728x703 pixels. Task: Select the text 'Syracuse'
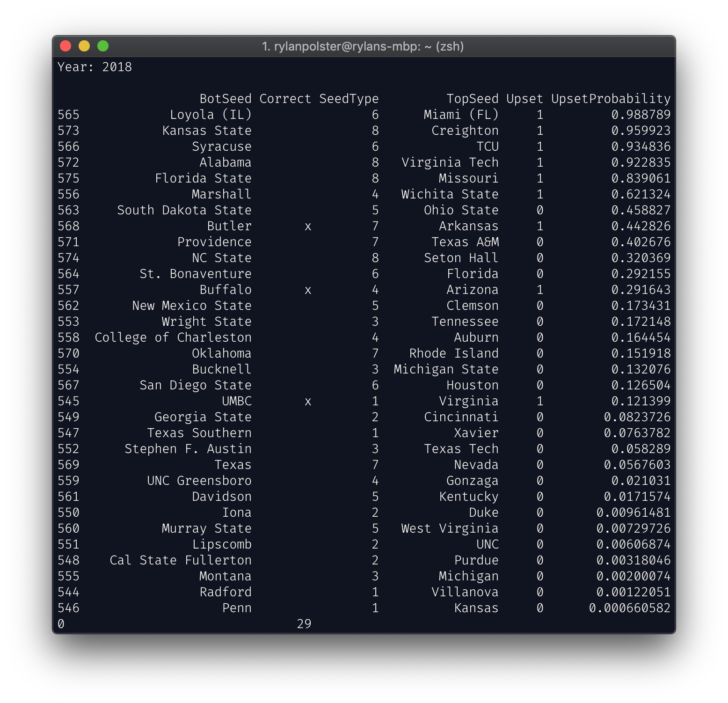[x=222, y=146]
